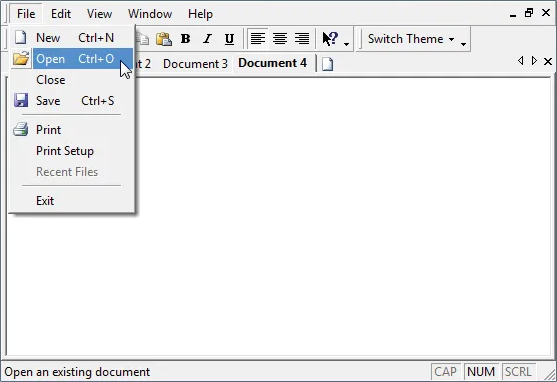Click the new tab page icon
Viewport: 557px width, 382px height.
click(328, 64)
